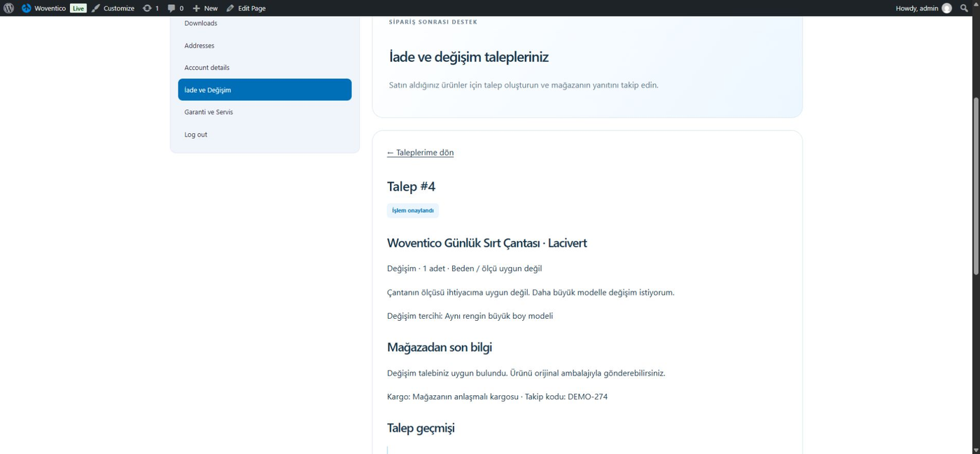Click the Mağazadan son bilgi heading
Image resolution: width=980 pixels, height=454 pixels.
tap(440, 348)
